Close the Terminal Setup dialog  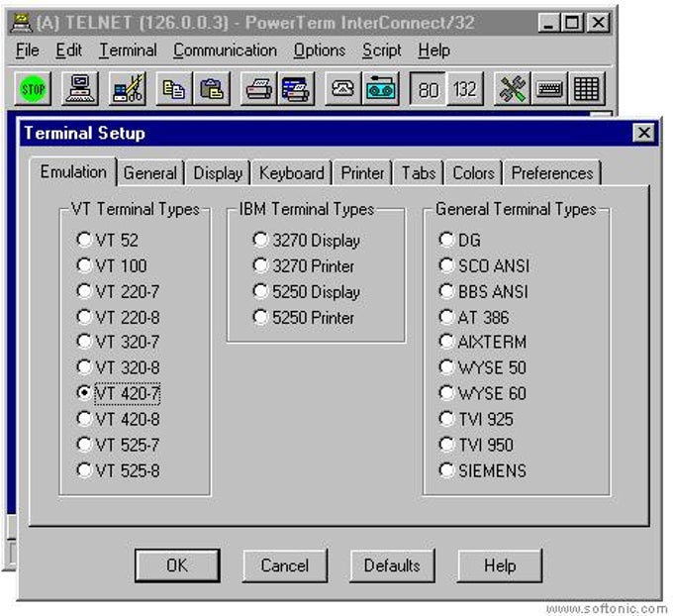coord(644,133)
